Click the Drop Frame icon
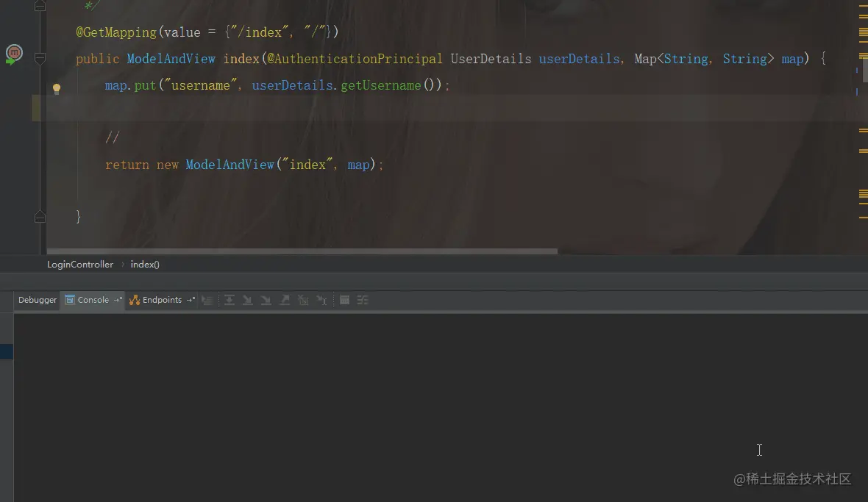Screen dimensions: 868x502 click(303, 300)
